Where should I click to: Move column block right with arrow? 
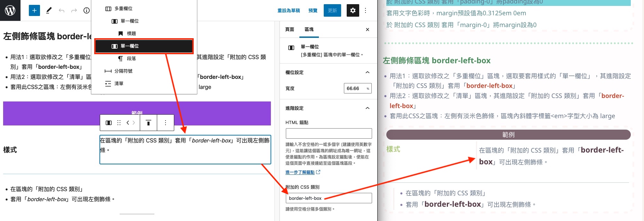134,123
